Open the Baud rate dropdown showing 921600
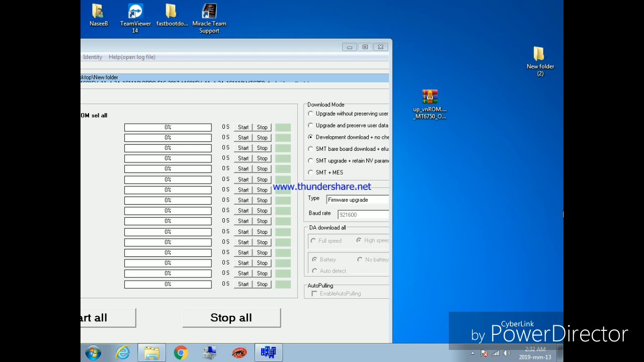This screenshot has height=362, width=644. (x=363, y=215)
